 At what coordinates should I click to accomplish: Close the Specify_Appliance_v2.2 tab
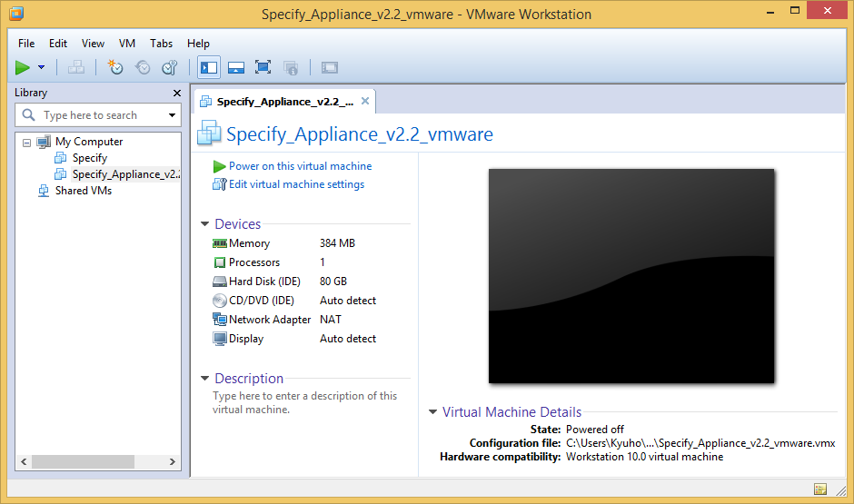tap(365, 101)
